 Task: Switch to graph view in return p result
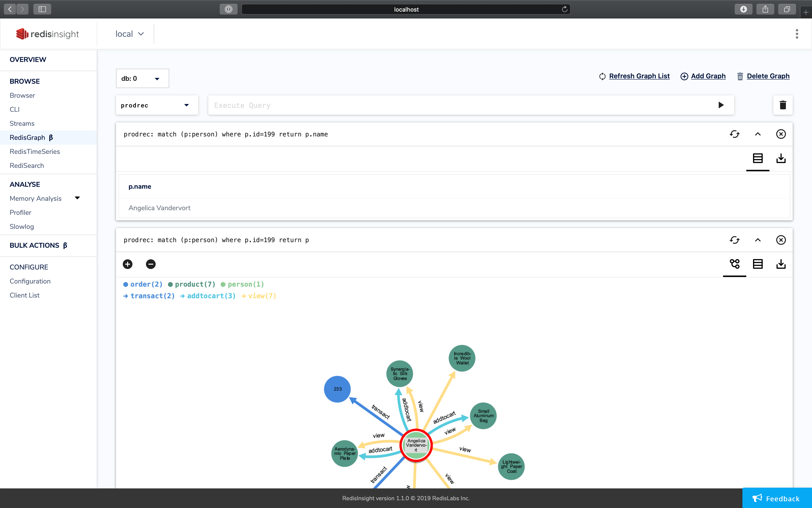(734, 264)
